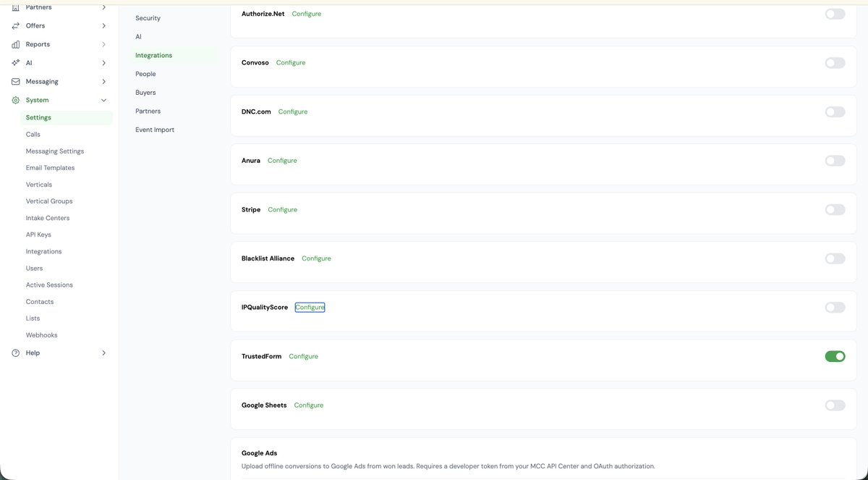Click Configure next to IPQualityScore
The image size is (868, 480).
pos(310,308)
